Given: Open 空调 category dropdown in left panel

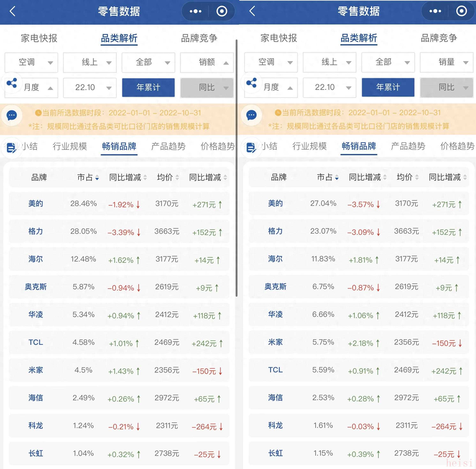Looking at the screenshot, I should click(31, 63).
